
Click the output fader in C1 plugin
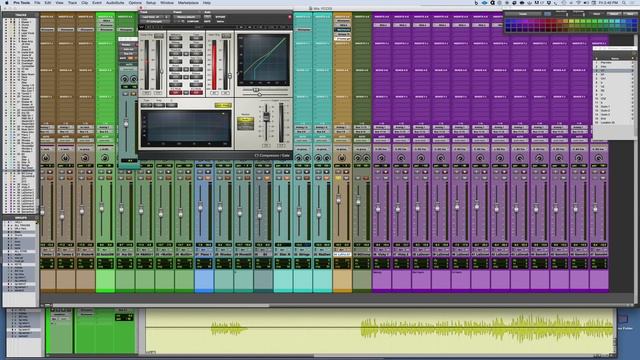coord(266,117)
